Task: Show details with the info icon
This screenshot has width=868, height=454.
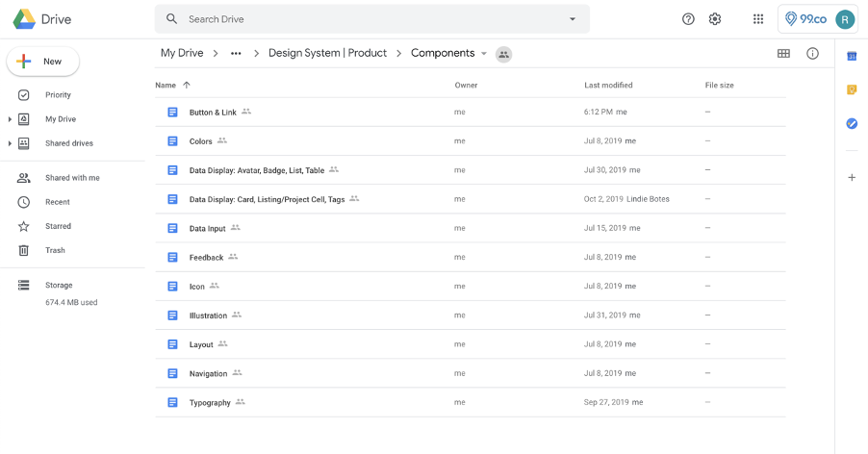Action: pos(812,54)
